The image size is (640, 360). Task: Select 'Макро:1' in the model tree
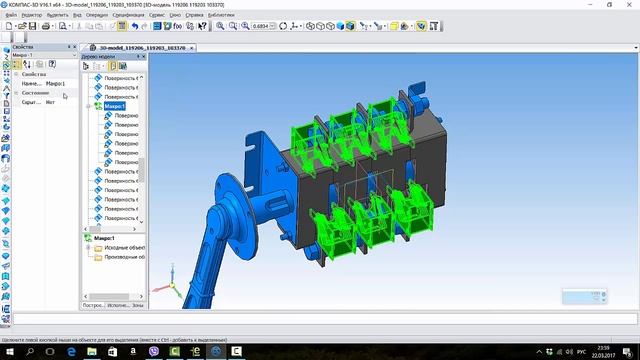[114, 106]
